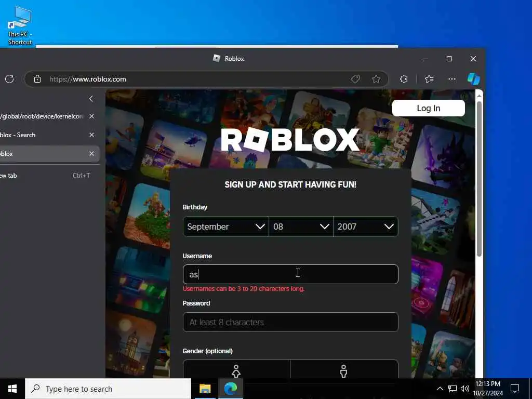The width and height of the screenshot is (532, 399).
Task: Click the username length error text
Action: click(x=244, y=289)
